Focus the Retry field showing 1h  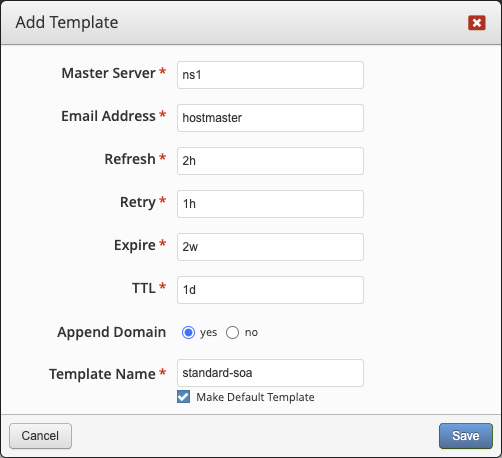270,204
